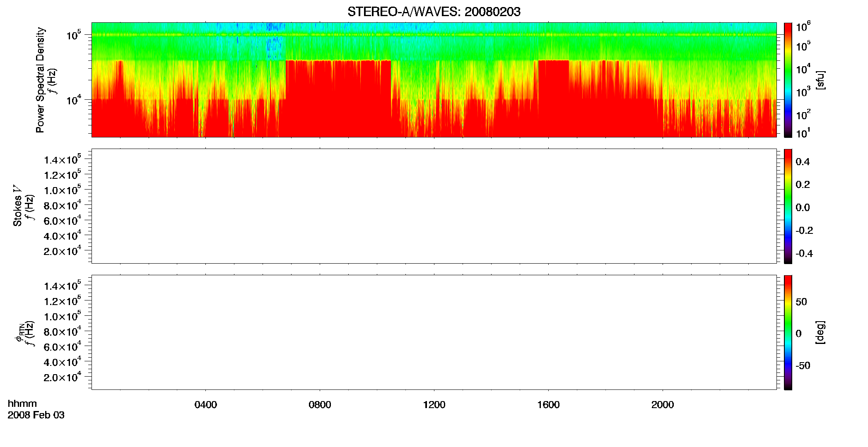Click the hhmm time format label
Image resolution: width=868 pixels, height=447 pixels.
click(x=22, y=404)
